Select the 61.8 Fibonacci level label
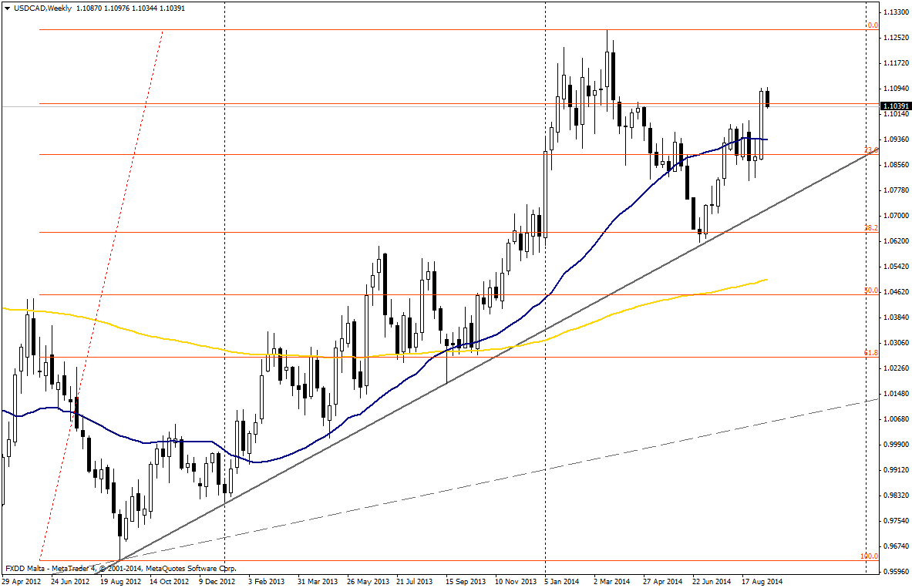Screen dimensions: 912x588 (x=870, y=353)
